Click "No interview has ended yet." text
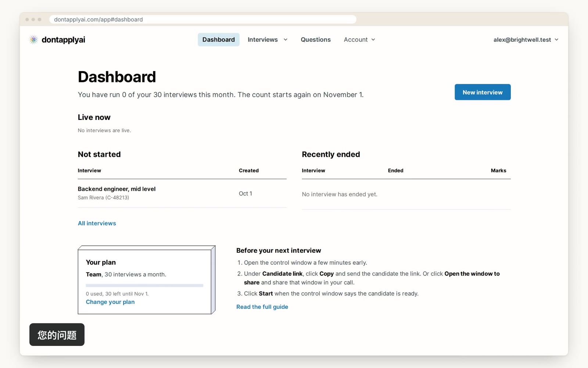 (x=340, y=194)
